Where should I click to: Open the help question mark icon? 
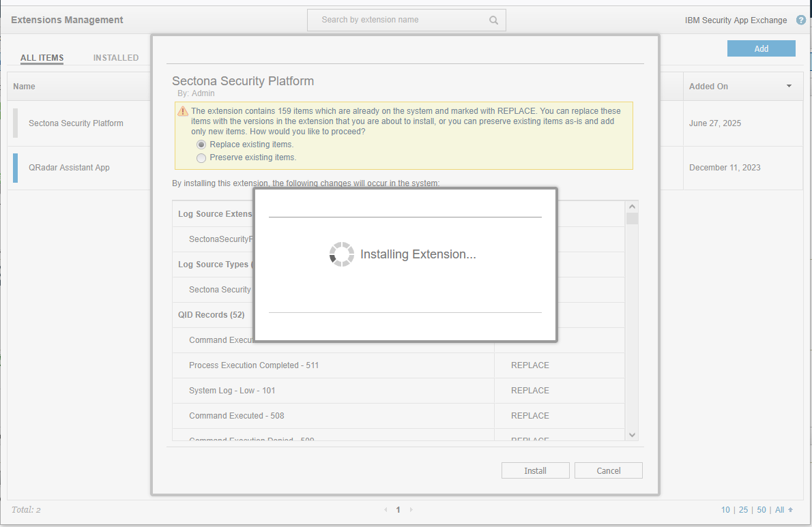coord(801,20)
